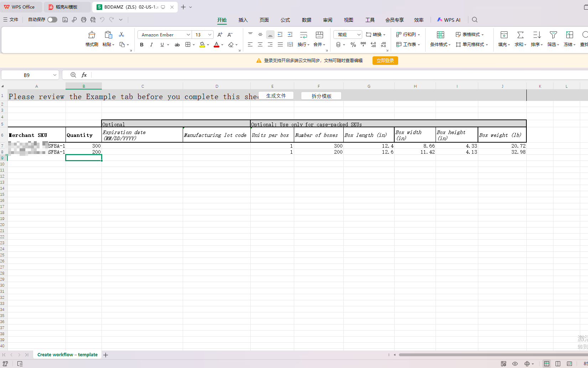The width and height of the screenshot is (588, 368).
Task: Decrease font size with the A- icon
Action: (230, 35)
